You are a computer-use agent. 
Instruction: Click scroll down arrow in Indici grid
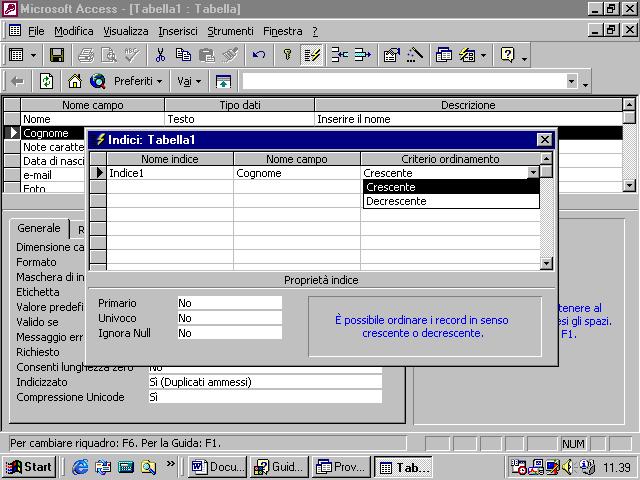[546, 263]
